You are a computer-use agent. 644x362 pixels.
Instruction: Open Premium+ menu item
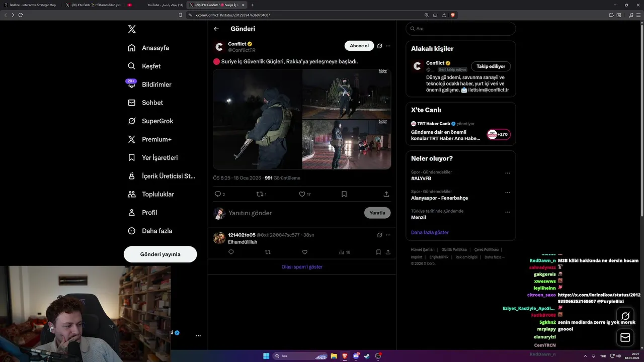coord(150,139)
